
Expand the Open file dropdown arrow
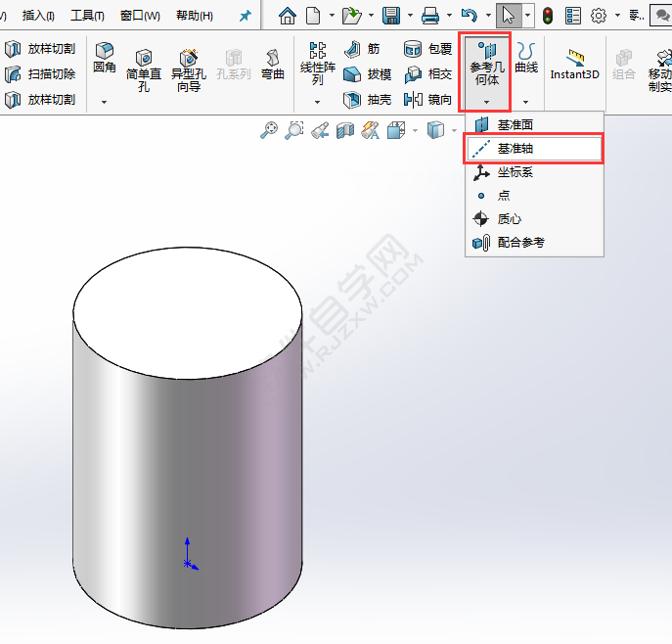(x=371, y=16)
